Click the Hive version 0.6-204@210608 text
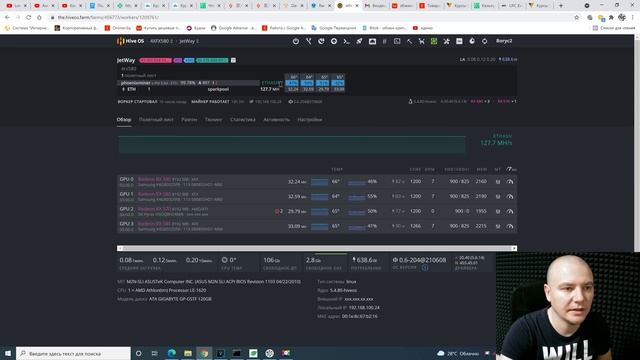The image size is (640, 360). tap(419, 260)
